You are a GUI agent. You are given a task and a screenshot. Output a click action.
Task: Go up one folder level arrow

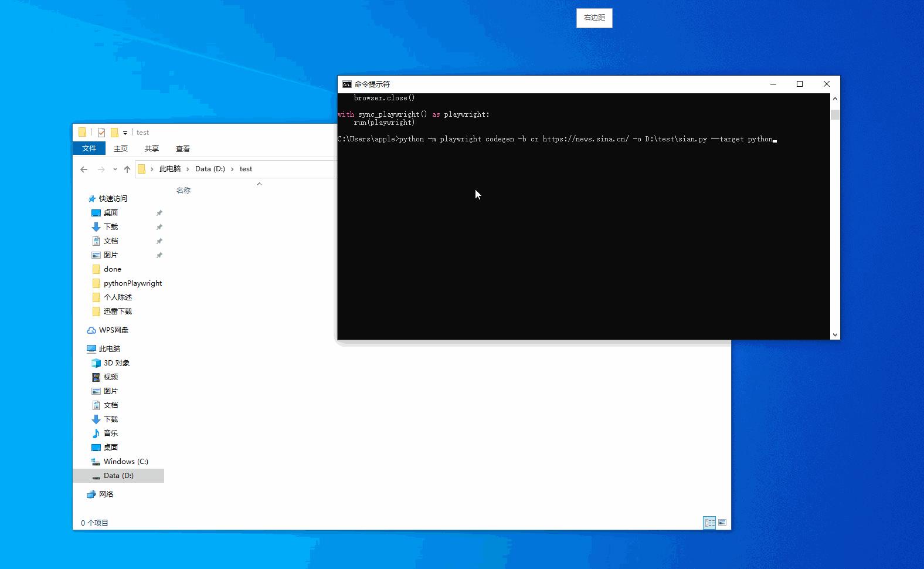127,170
